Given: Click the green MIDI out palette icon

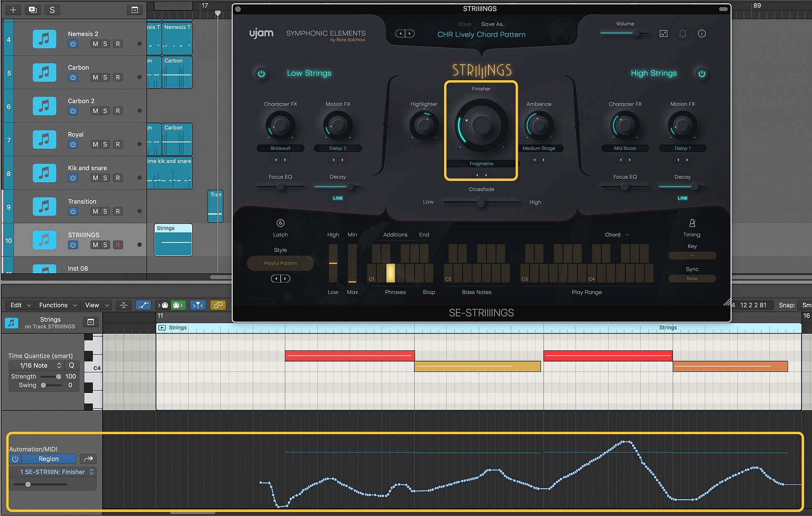Looking at the screenshot, I should (178, 305).
